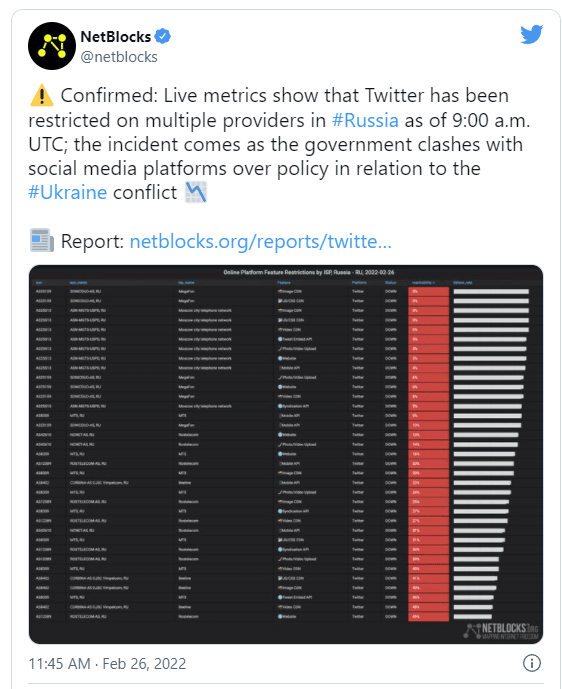Click the tweet info icon
Screen dimensions: 562x689
(532, 663)
